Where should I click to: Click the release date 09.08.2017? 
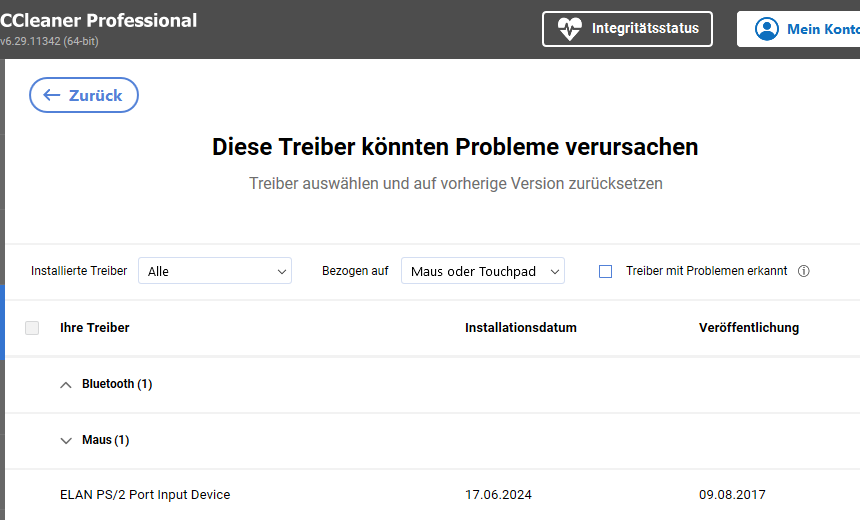(732, 495)
